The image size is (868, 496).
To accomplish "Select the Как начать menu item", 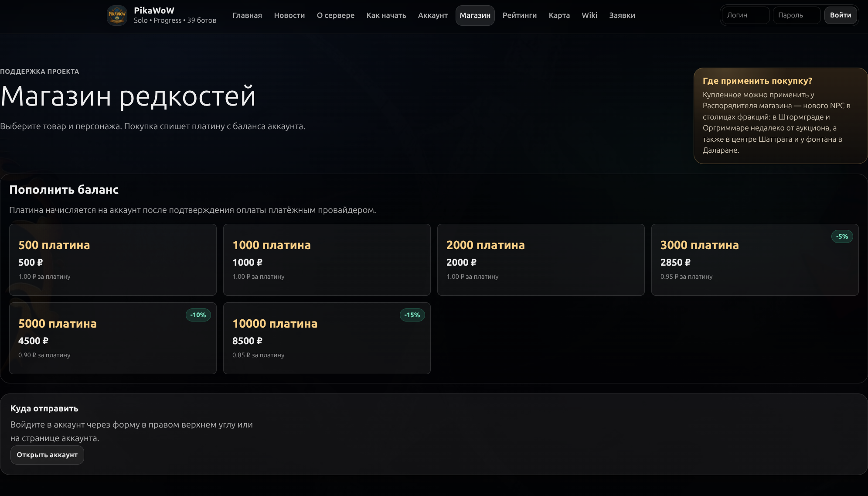I will tap(386, 15).
